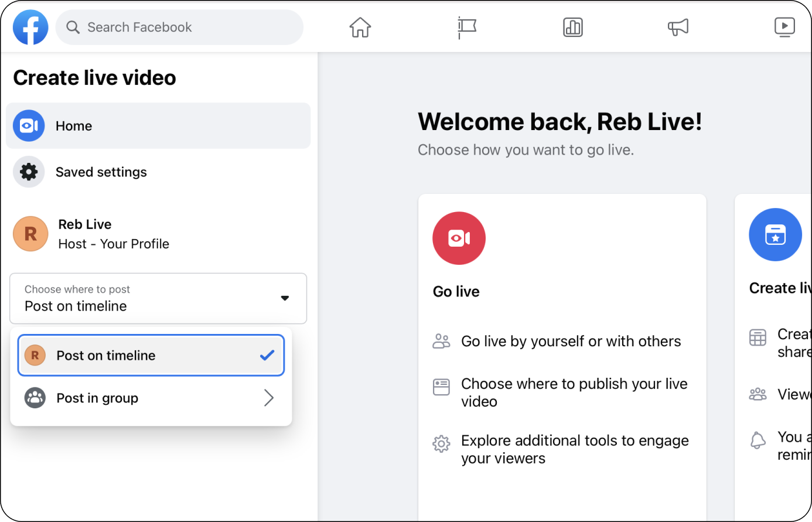Click the Facebook logo

[x=30, y=27]
